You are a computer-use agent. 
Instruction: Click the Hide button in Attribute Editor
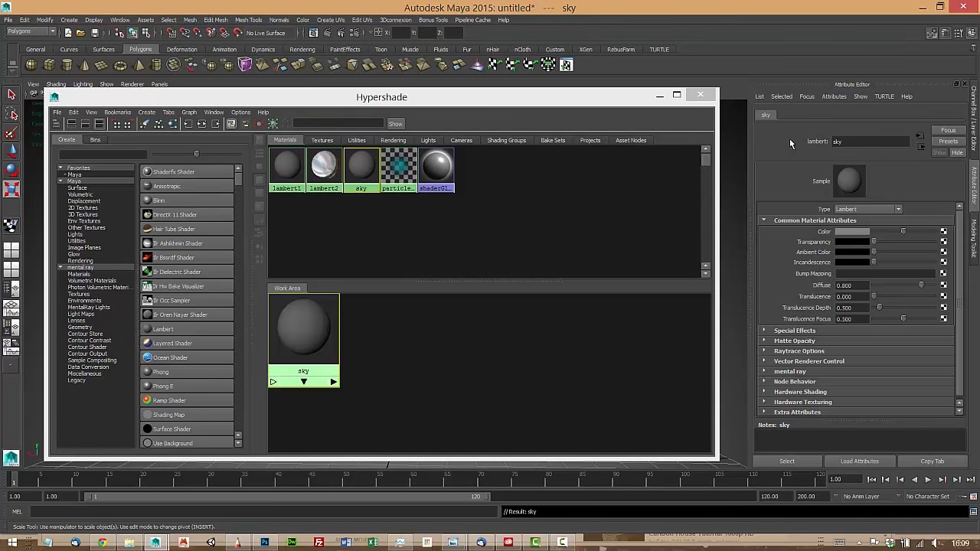pyautogui.click(x=957, y=153)
